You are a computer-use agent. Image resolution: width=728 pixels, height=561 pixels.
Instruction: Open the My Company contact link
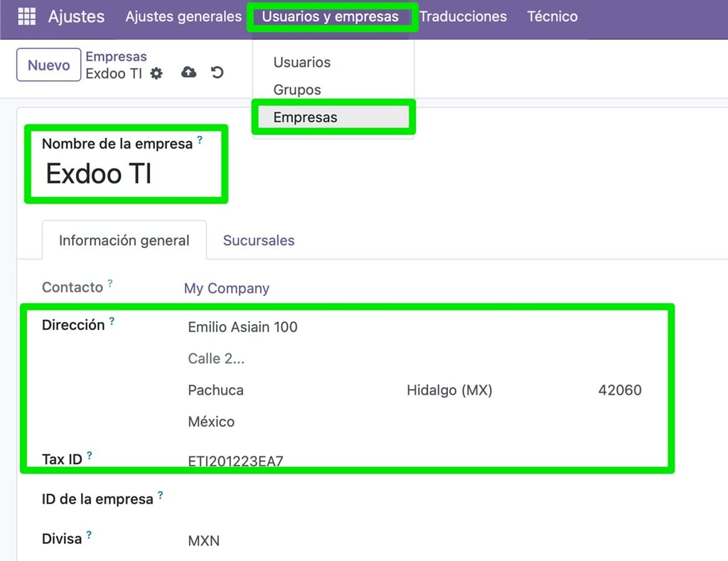227,289
